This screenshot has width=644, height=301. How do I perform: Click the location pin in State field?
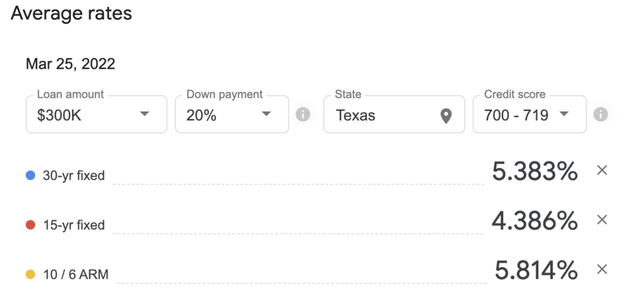(446, 116)
